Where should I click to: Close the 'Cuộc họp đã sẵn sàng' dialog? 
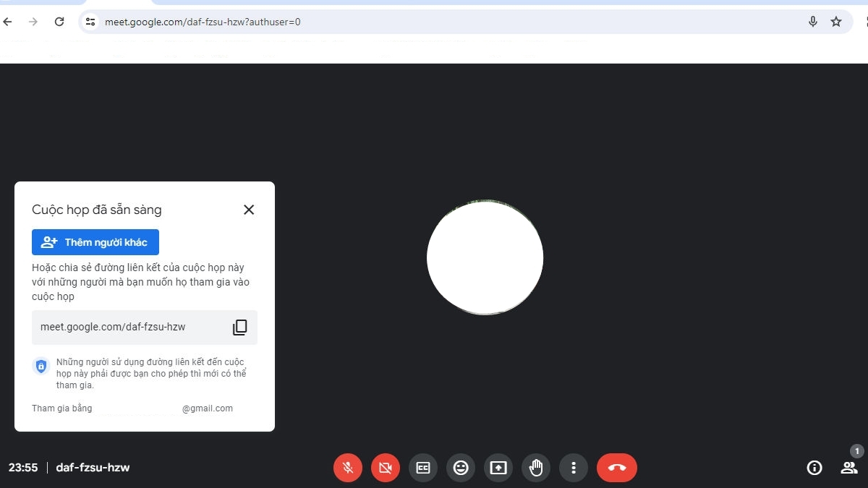pos(249,210)
